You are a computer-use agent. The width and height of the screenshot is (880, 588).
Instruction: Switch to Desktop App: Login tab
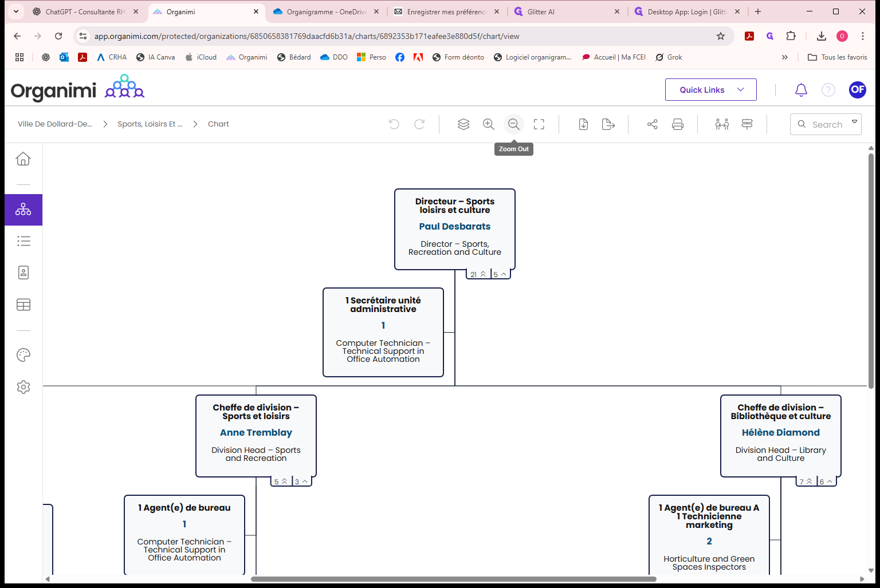(687, 11)
